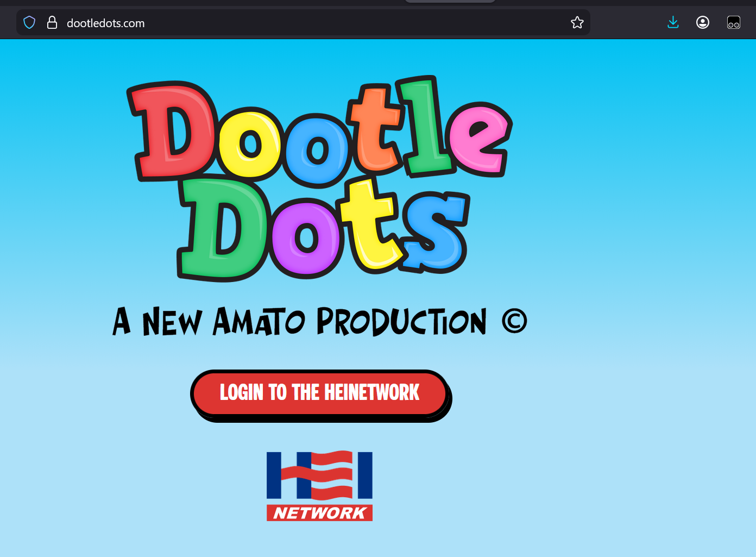Open the downloads panel
The height and width of the screenshot is (557, 756).
coord(673,22)
